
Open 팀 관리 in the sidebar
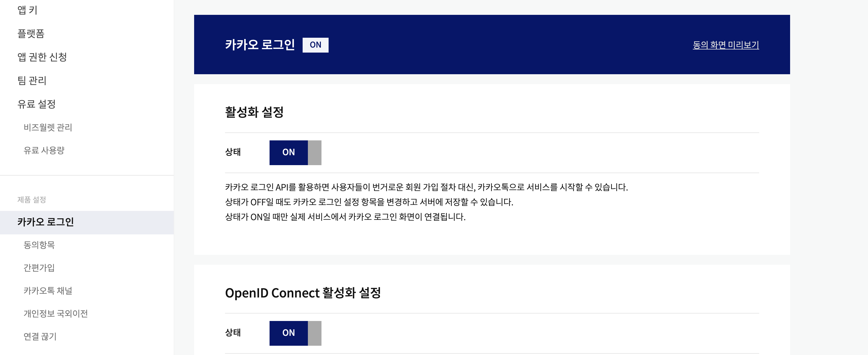click(32, 81)
